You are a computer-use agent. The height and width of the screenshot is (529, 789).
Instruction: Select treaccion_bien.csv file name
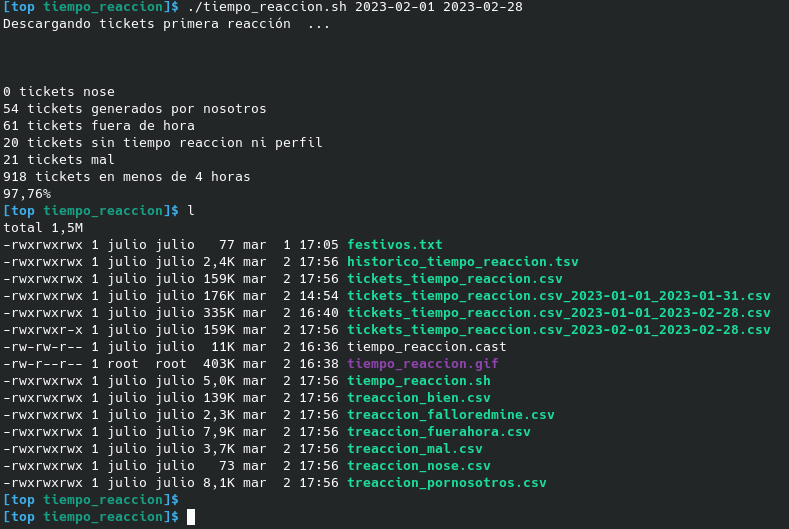coord(418,398)
